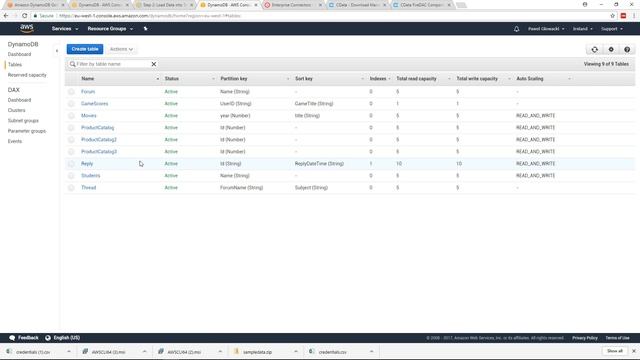640x360 pixels.
Task: Sort by the Partition key column
Action: pos(234,78)
